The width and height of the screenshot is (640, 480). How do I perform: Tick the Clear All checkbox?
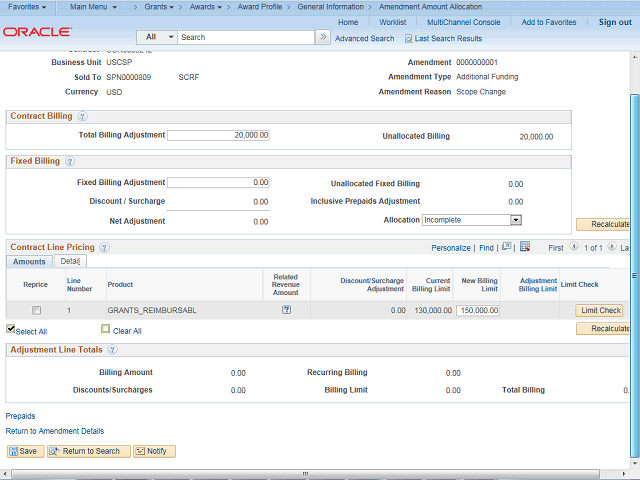click(x=105, y=329)
